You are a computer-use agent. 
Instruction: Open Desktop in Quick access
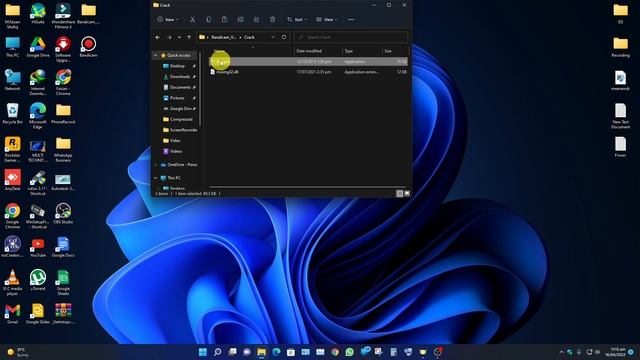pos(177,66)
